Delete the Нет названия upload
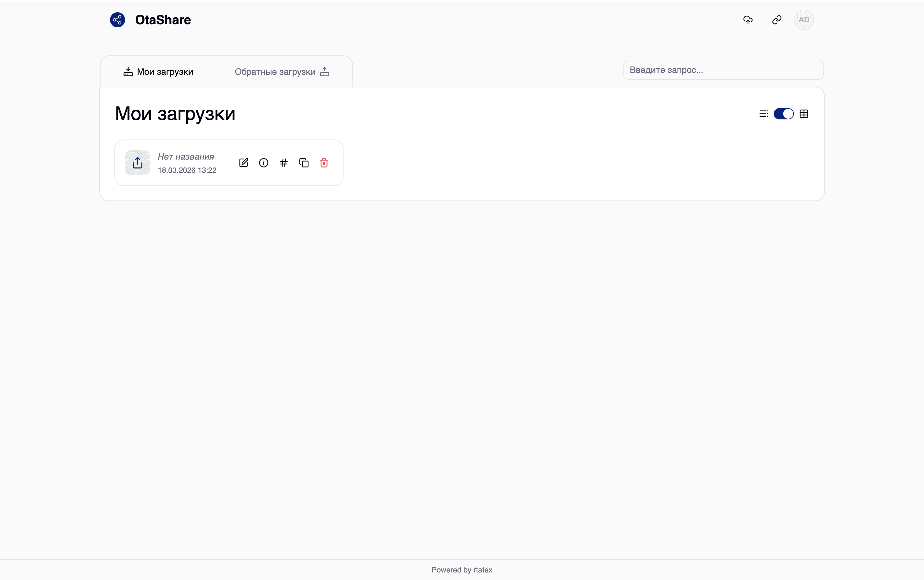Viewport: 924px width, 580px height. 324,163
